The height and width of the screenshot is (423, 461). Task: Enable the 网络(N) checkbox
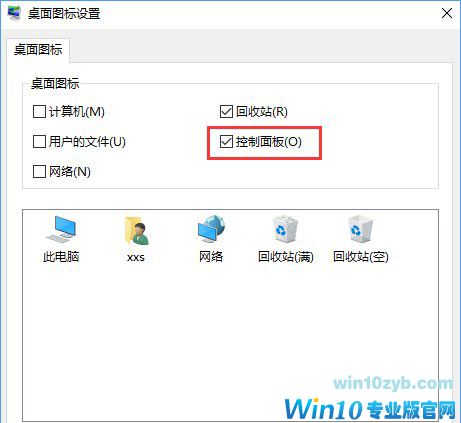(39, 172)
